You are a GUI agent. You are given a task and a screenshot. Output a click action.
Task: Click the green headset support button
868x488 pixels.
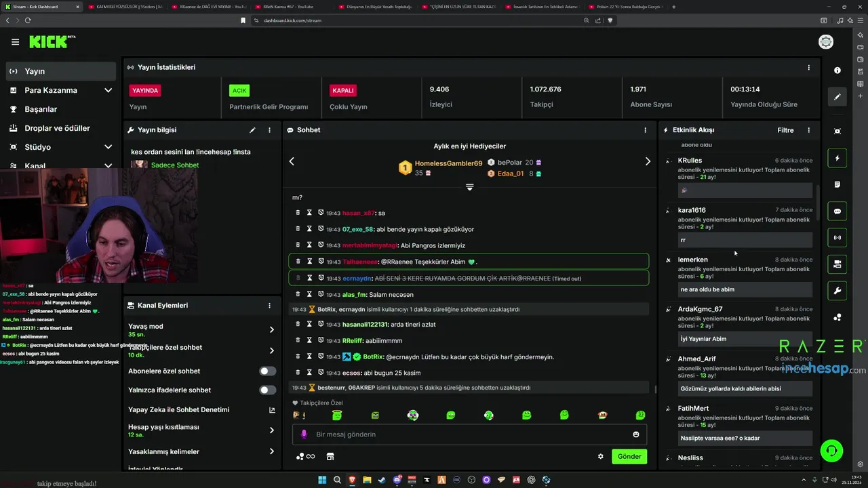click(831, 451)
